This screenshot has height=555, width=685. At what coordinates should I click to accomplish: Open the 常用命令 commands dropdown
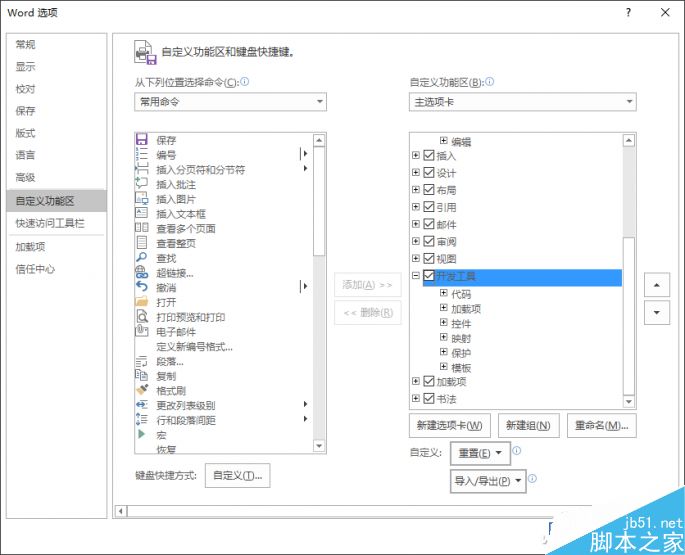click(x=230, y=102)
